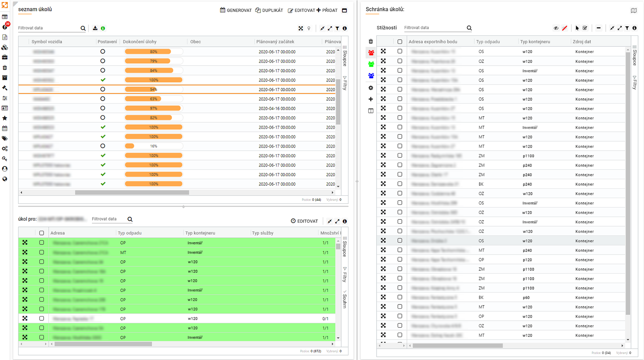The width and height of the screenshot is (644, 360).
Task: Click the DUPLIKÁT button
Action: (x=269, y=11)
